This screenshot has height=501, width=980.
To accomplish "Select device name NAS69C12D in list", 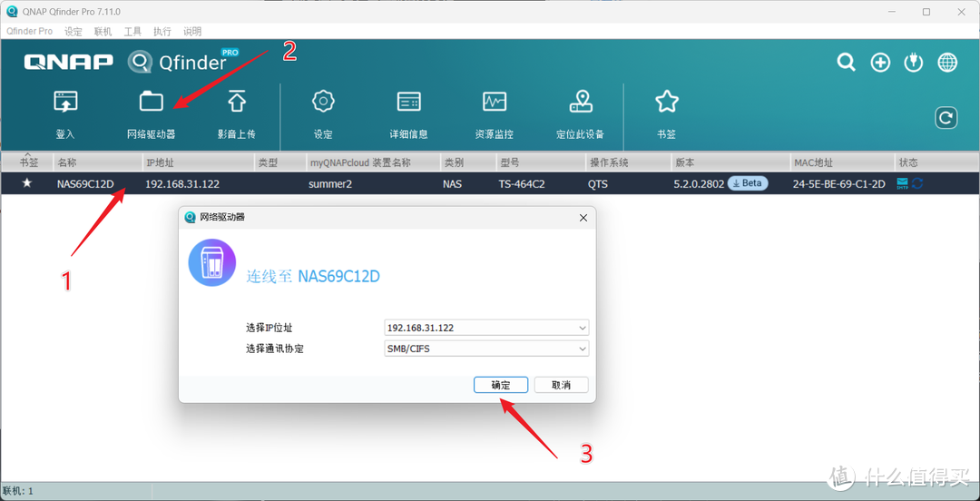I will 85,184.
